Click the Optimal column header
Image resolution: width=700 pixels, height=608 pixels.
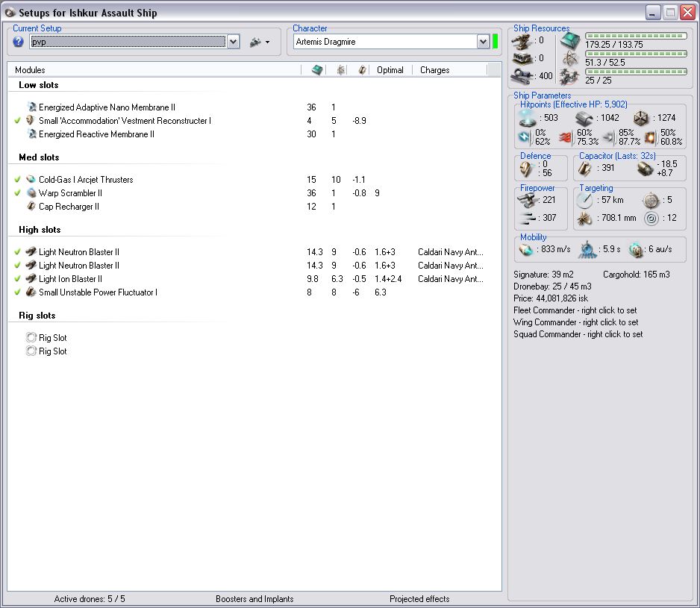pyautogui.click(x=390, y=70)
